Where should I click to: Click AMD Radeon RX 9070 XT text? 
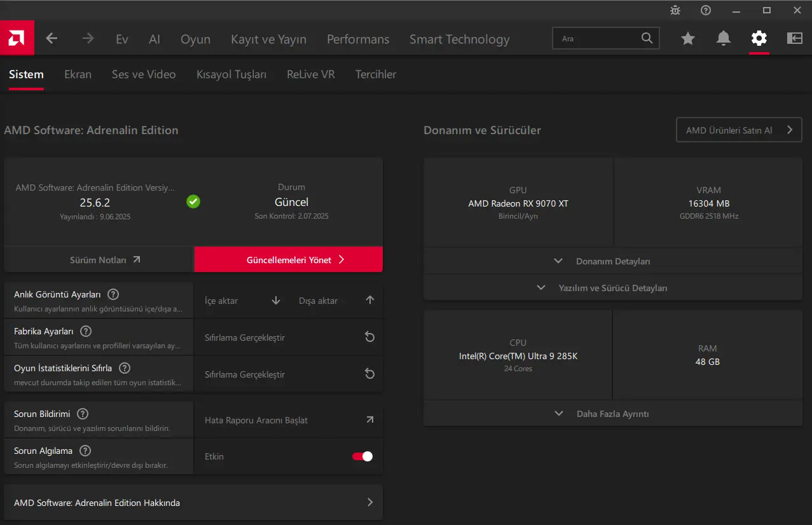point(518,203)
